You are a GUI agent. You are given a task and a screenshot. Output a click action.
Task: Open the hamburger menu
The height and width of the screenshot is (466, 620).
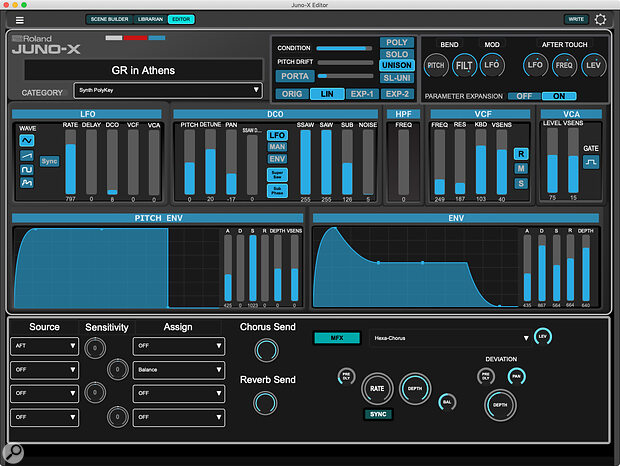click(x=19, y=20)
